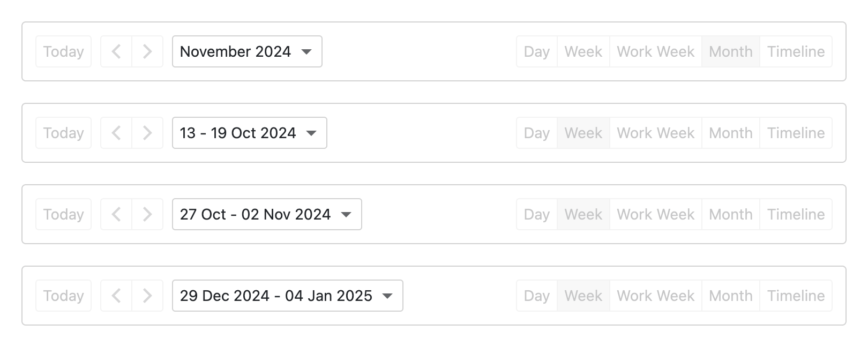Select Work Week view in the bottom row
868x347 pixels.
[x=655, y=296]
